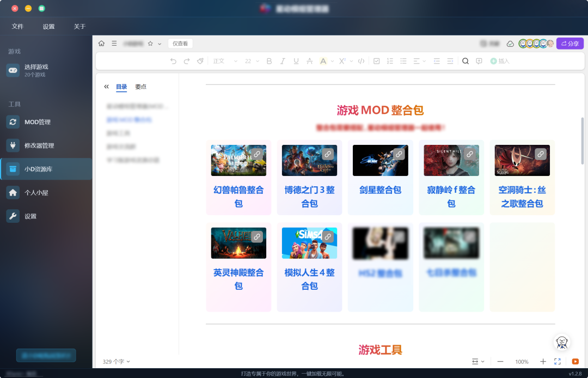Open the 正文 paragraph style dropdown
Screen dimensions: 588x378
225,61
